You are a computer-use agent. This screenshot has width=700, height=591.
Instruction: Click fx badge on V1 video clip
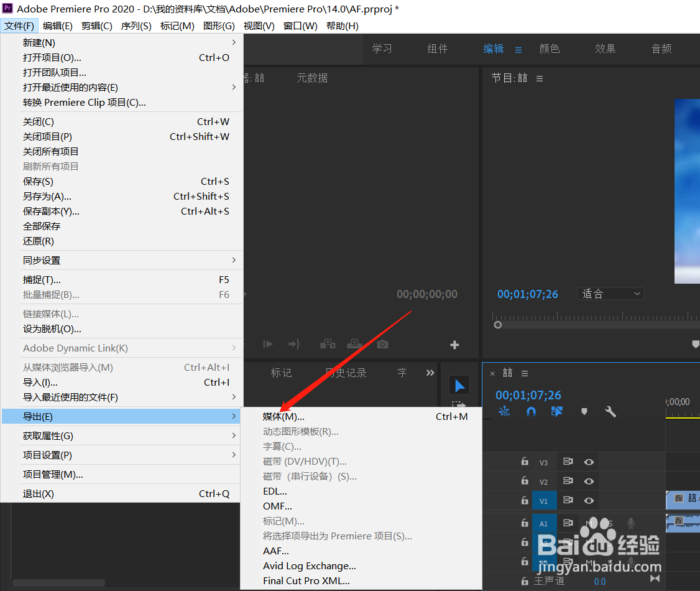coord(679,498)
